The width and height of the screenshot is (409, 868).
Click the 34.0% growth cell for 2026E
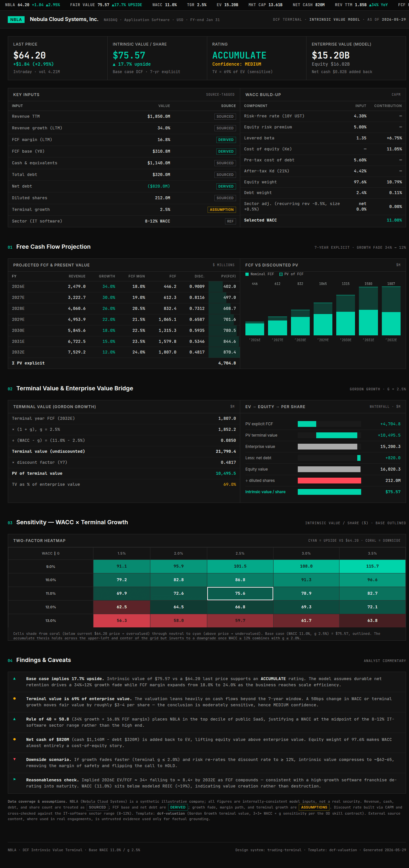tap(109, 287)
